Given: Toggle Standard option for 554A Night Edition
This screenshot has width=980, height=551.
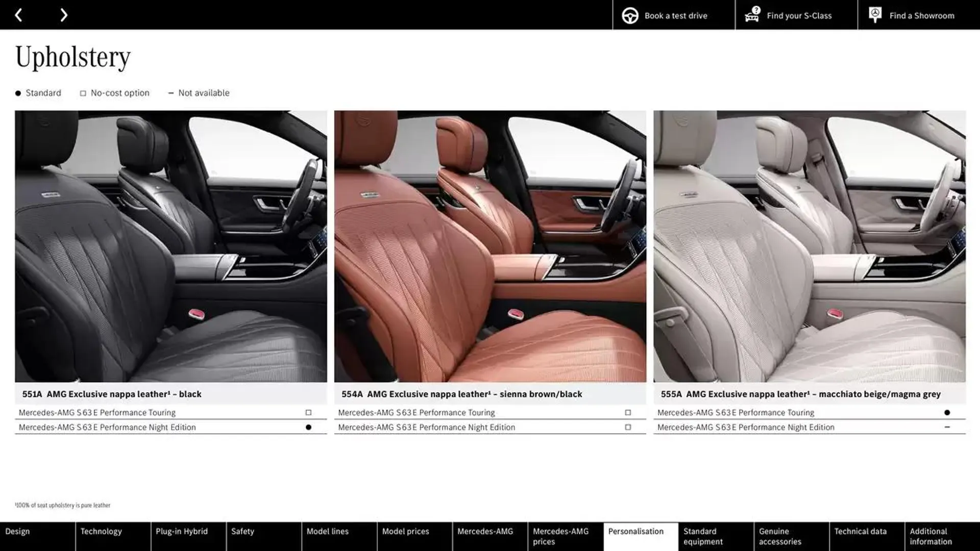Looking at the screenshot, I should coord(627,427).
